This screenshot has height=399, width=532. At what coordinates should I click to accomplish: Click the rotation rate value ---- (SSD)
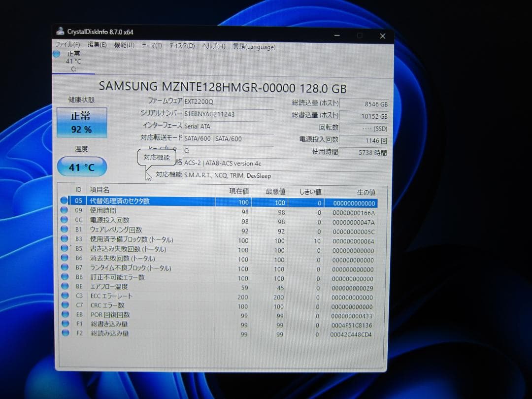coord(364,129)
